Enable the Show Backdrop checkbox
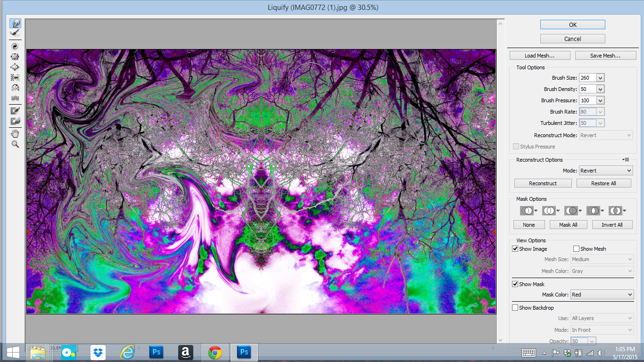This screenshot has height=362, width=644. tap(515, 308)
